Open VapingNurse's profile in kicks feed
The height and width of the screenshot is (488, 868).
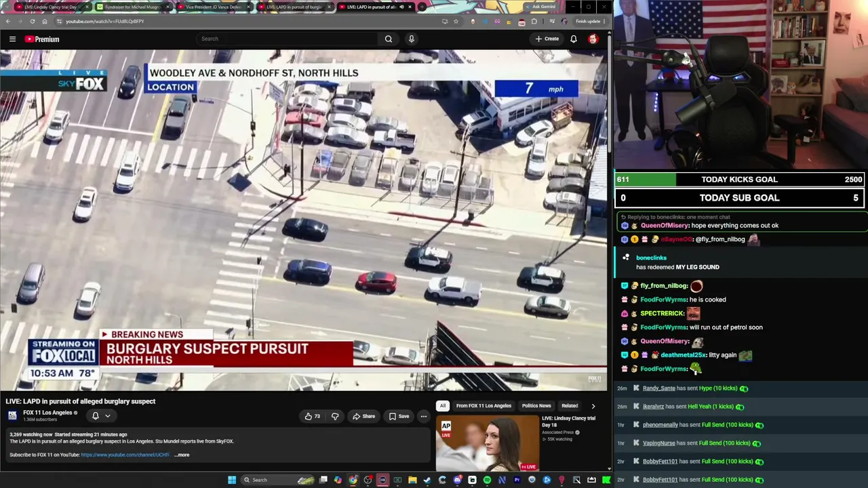(x=659, y=443)
